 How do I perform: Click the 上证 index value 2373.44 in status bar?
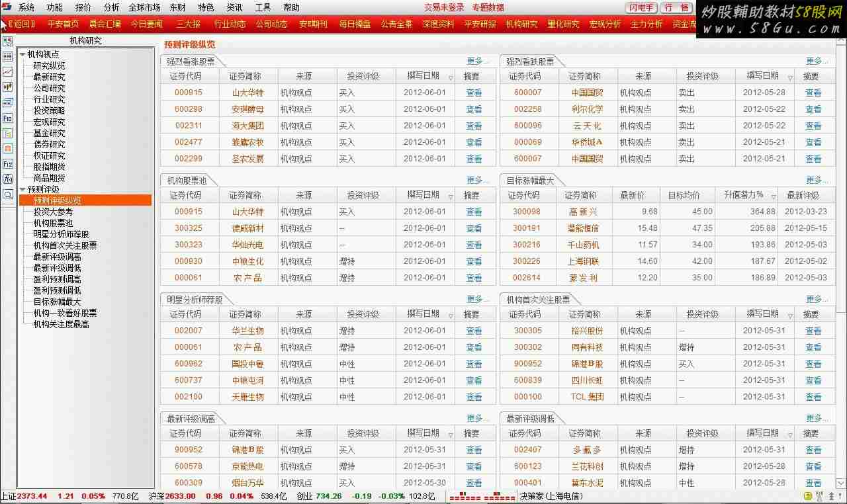click(32, 496)
